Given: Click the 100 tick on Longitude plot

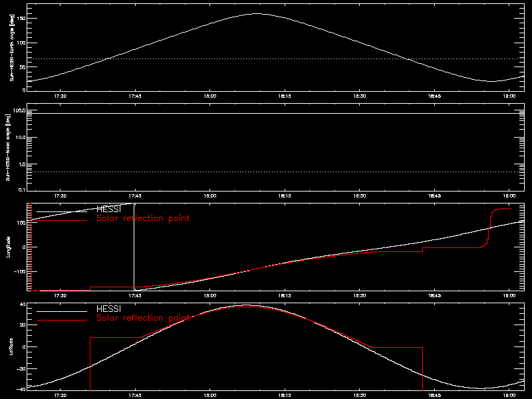Looking at the screenshot, I should 21,223.
